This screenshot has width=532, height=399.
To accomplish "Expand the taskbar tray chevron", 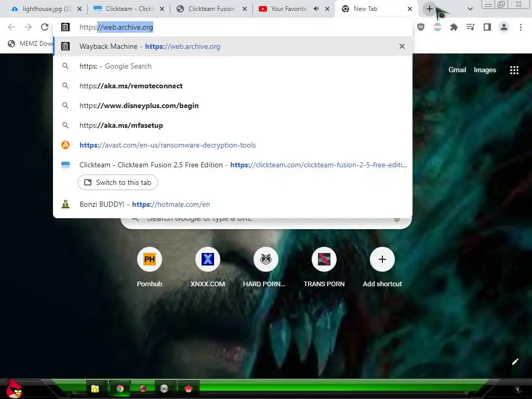I will point(518,390).
